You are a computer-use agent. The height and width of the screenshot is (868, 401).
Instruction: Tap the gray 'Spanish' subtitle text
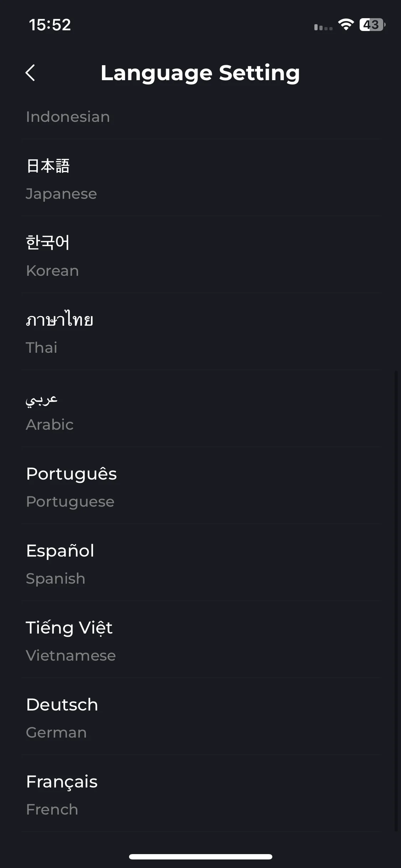56,579
